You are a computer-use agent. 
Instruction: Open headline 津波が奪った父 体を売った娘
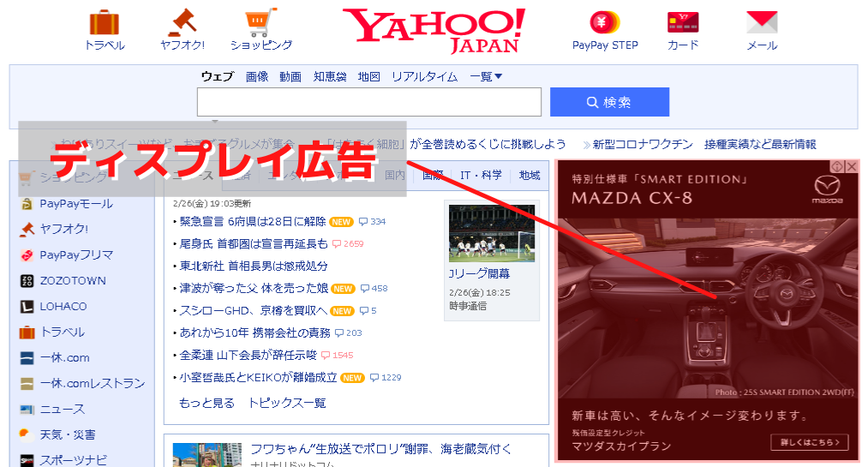254,288
